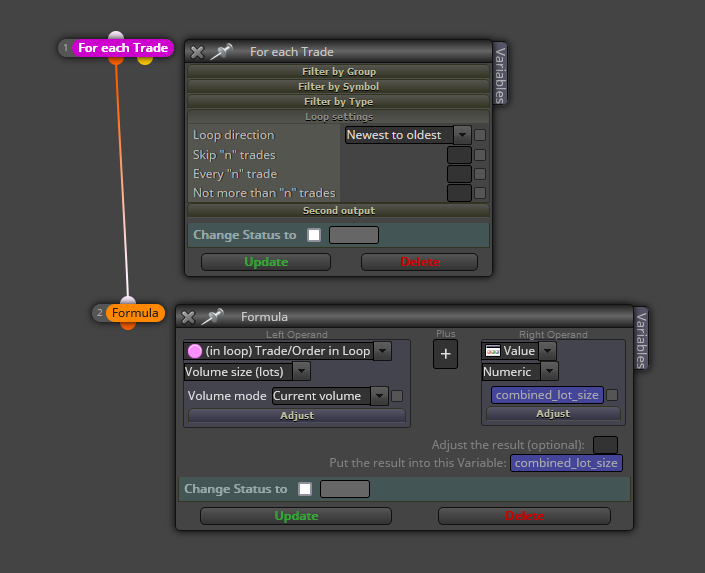
Task: Open Variables tab of For each Trade panel
Action: (500, 74)
